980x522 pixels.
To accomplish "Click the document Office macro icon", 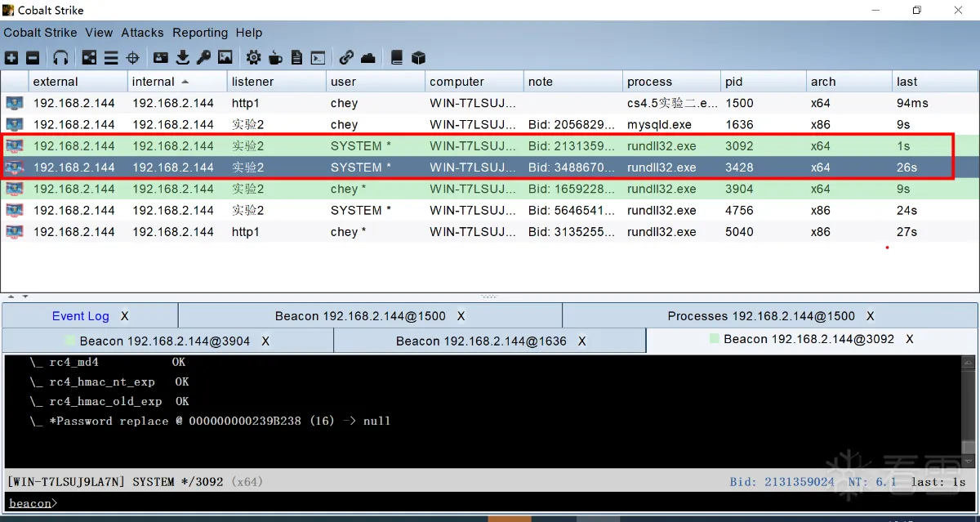I will point(296,58).
